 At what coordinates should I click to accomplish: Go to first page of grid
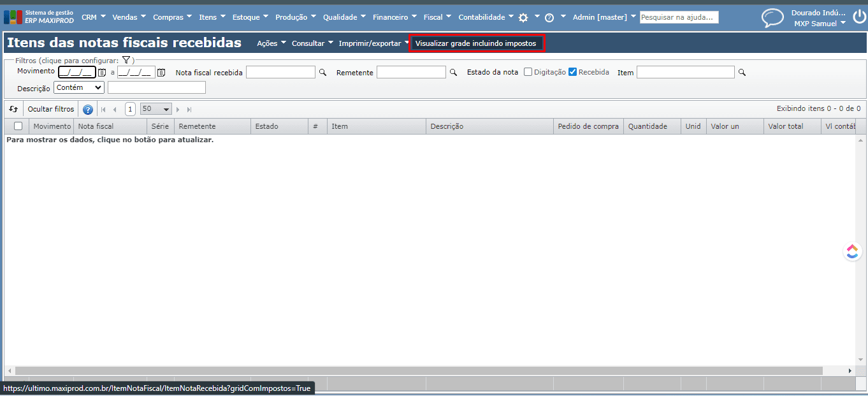[x=103, y=110]
